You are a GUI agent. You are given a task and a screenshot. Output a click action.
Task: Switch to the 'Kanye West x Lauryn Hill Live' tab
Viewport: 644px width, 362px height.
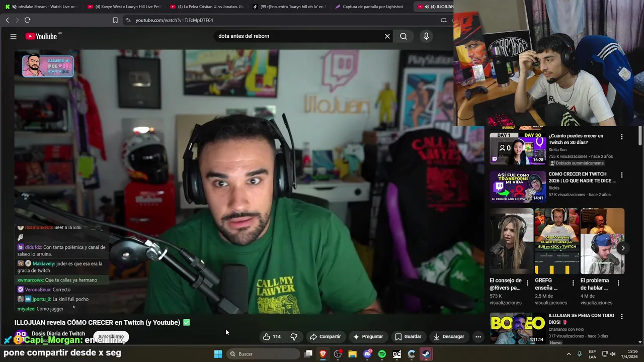click(123, 7)
